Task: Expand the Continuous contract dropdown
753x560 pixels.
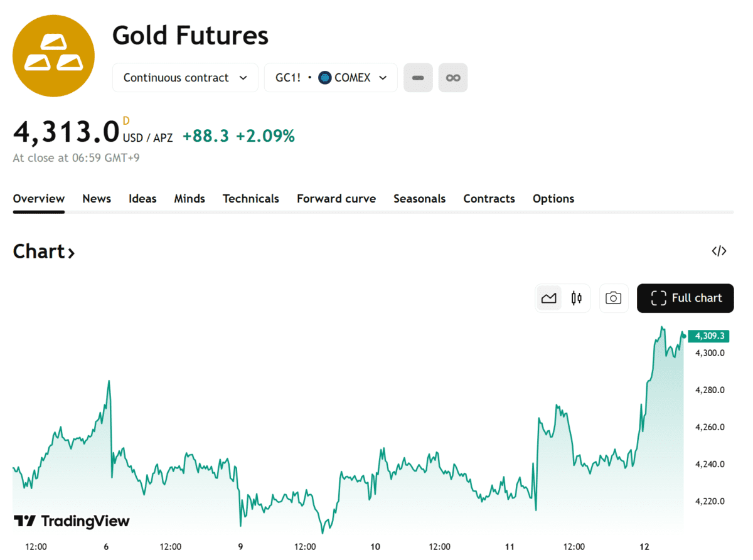Action: [185, 78]
